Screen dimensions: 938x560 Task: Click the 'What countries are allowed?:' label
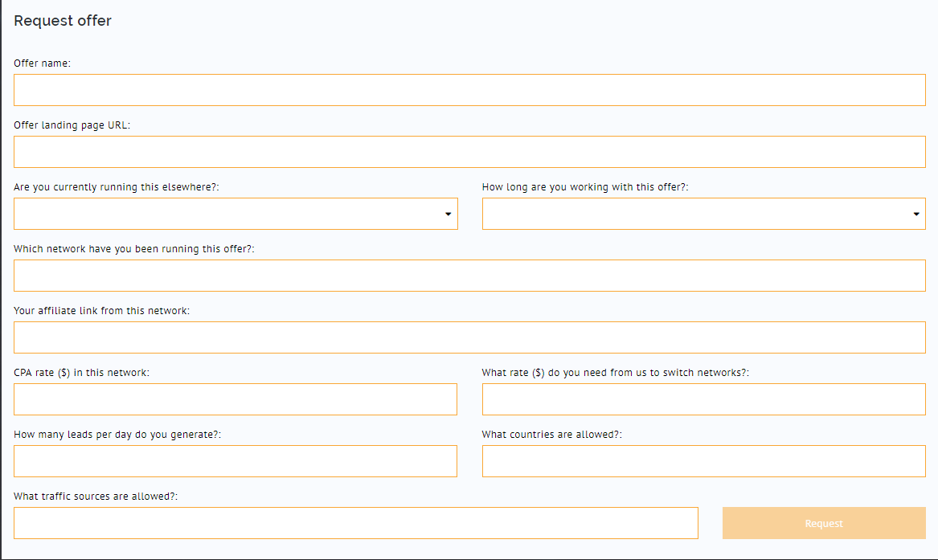pyautogui.click(x=552, y=435)
